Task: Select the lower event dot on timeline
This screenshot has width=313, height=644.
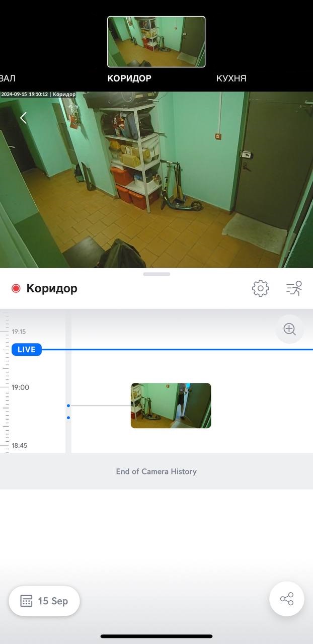Action: click(68, 418)
